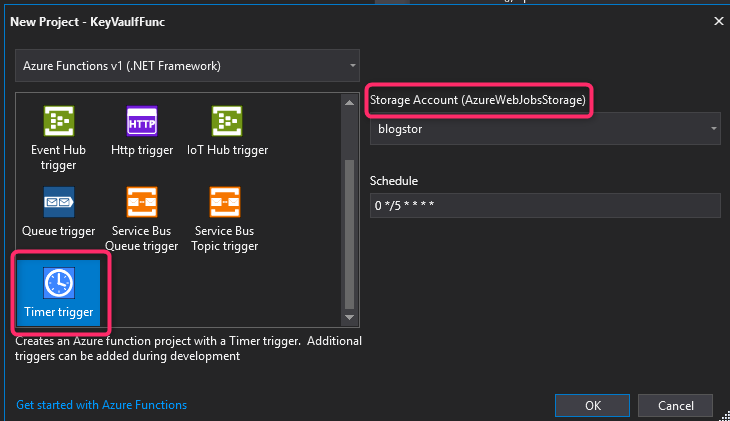This screenshot has width=730, height=421.
Task: Click the template list scroll up arrow
Action: (x=350, y=102)
